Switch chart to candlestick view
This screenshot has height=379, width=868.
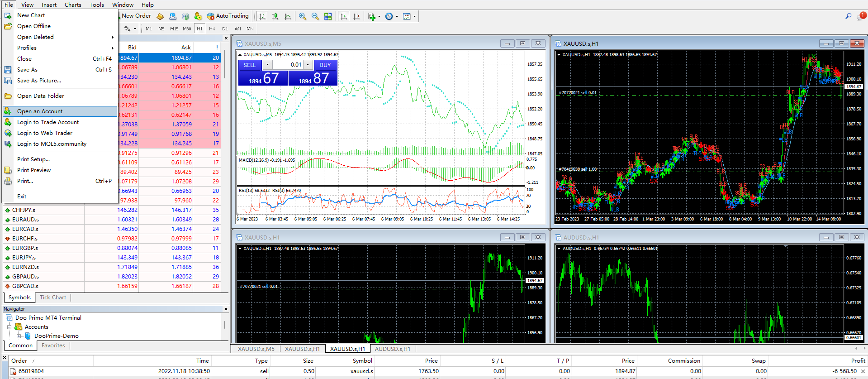(275, 16)
